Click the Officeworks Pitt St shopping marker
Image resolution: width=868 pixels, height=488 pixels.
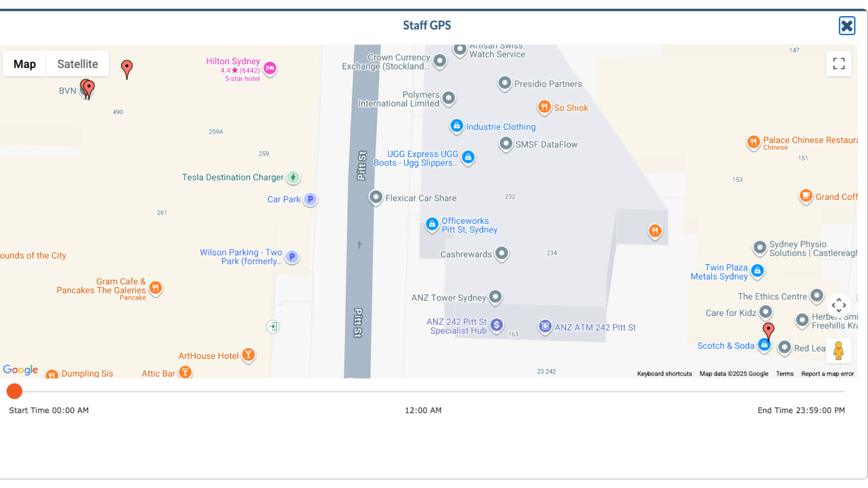click(x=432, y=224)
